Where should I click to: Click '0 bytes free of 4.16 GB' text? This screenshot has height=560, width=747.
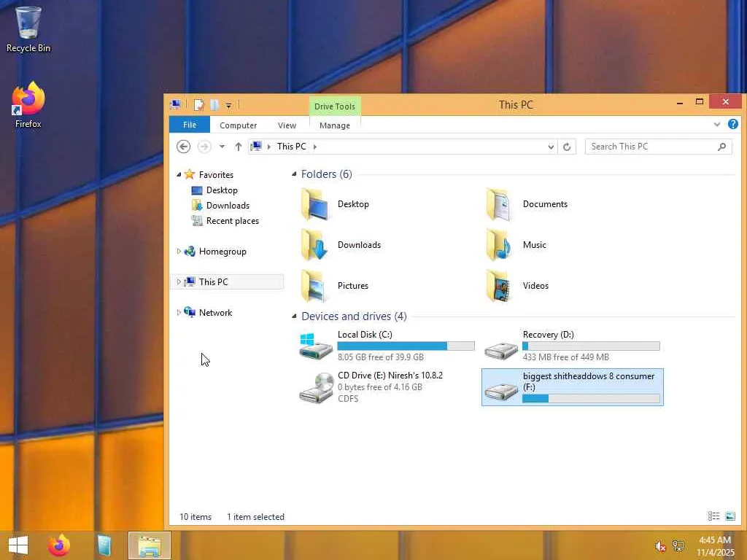[379, 387]
